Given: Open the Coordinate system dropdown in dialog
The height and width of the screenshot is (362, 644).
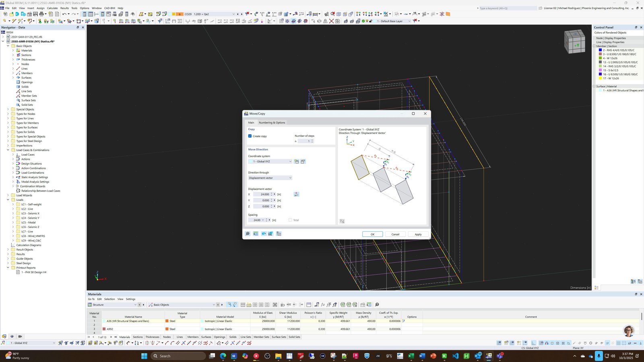Looking at the screenshot, I should (270, 161).
